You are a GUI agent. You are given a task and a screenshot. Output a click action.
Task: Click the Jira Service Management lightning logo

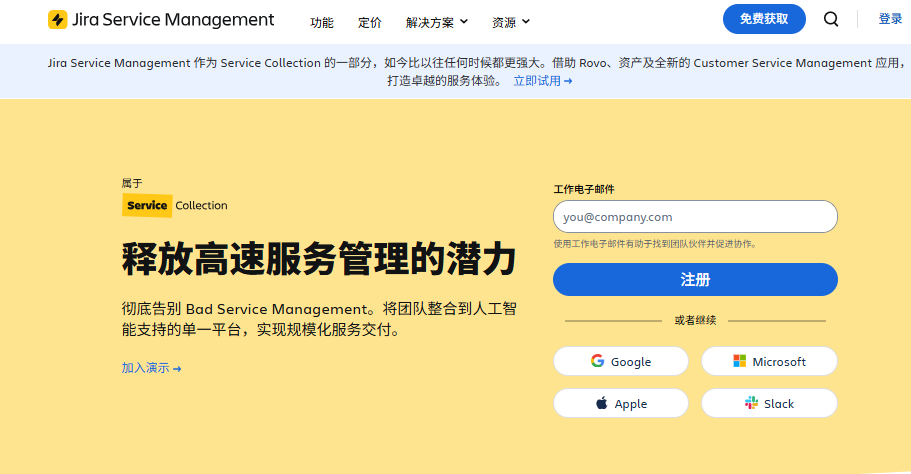(58, 20)
